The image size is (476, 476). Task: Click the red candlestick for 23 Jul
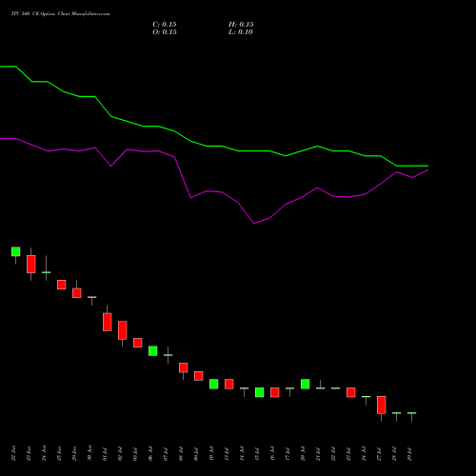tap(351, 392)
